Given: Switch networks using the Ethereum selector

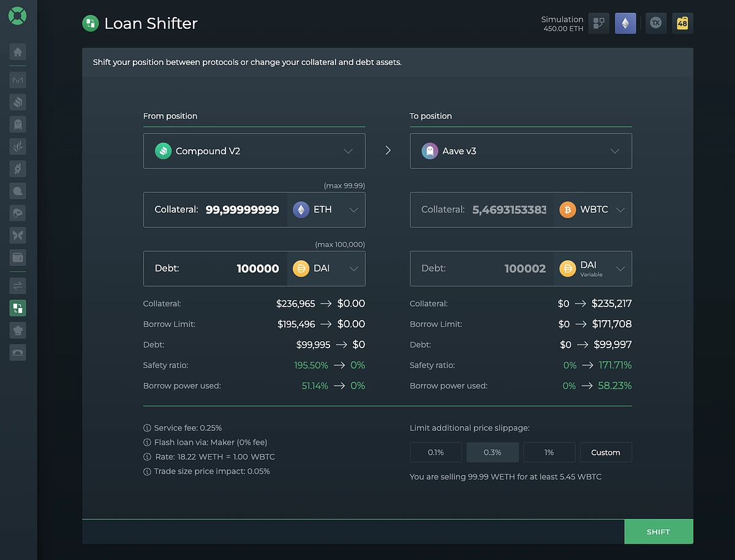Looking at the screenshot, I should click(x=625, y=23).
